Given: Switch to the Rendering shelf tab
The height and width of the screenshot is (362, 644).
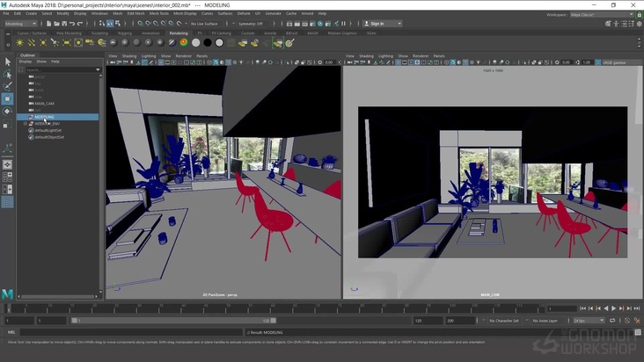Looking at the screenshot, I should [178, 33].
